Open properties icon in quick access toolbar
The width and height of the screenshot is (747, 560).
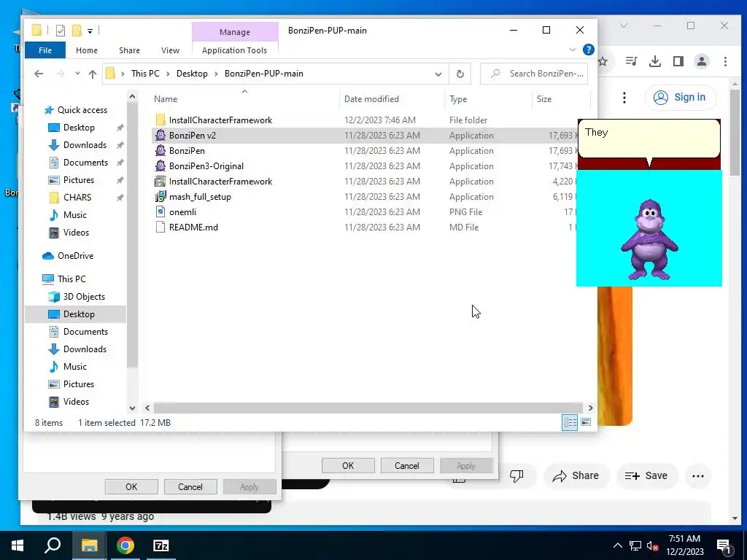tap(60, 31)
